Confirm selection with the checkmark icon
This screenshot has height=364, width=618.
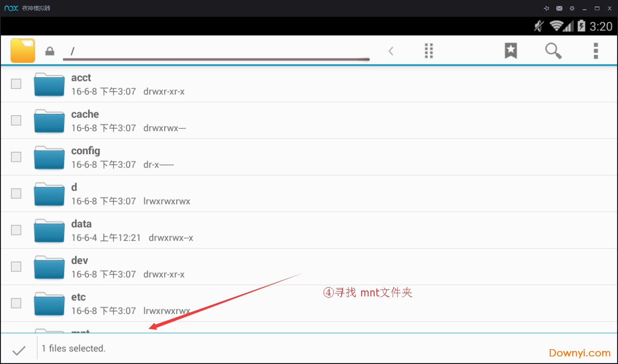[x=19, y=351]
